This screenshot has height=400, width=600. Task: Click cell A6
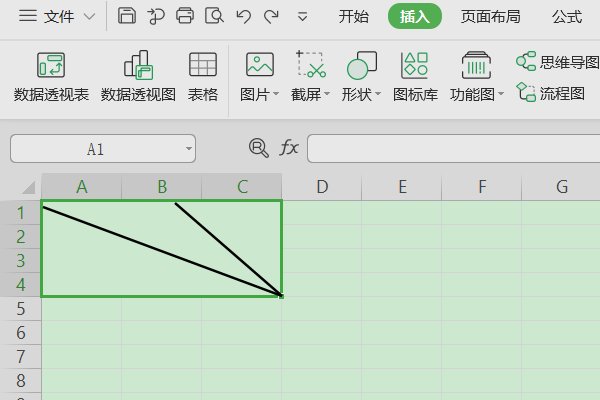82,333
